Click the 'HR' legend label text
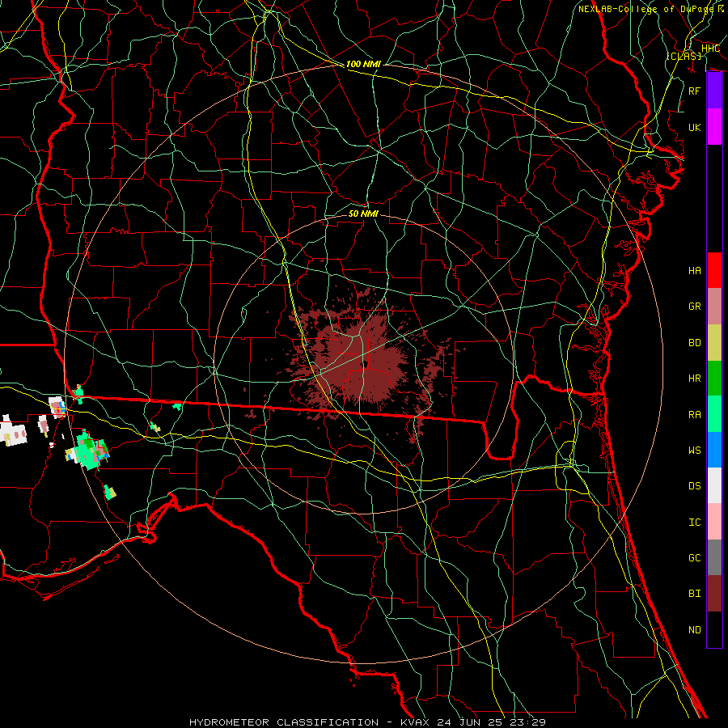This screenshot has height=728, width=728. 695,378
